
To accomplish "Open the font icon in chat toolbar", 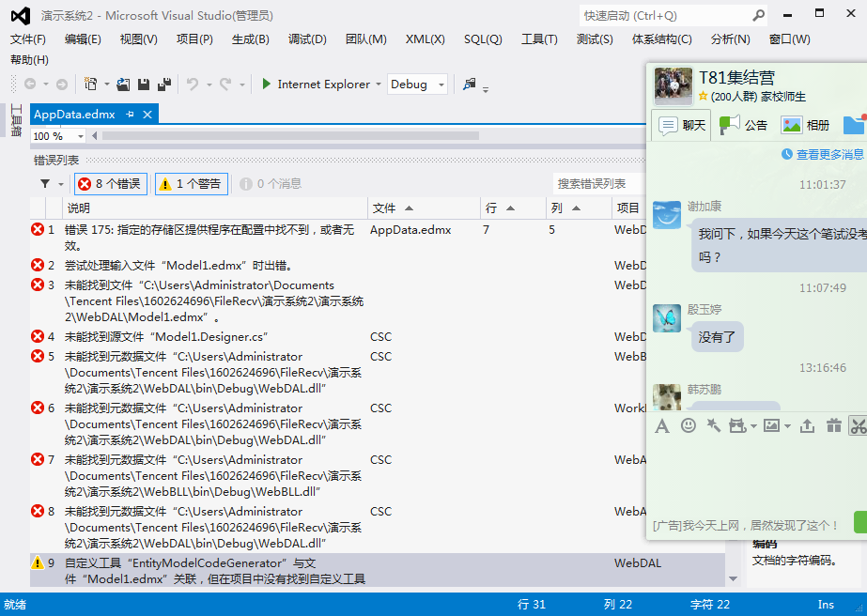I will [x=662, y=425].
